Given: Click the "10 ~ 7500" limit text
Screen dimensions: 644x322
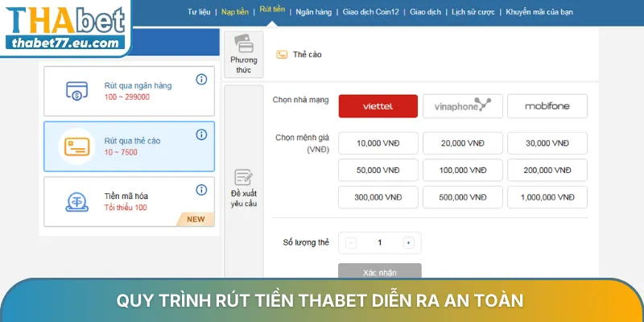Looking at the screenshot, I should click(x=121, y=152).
